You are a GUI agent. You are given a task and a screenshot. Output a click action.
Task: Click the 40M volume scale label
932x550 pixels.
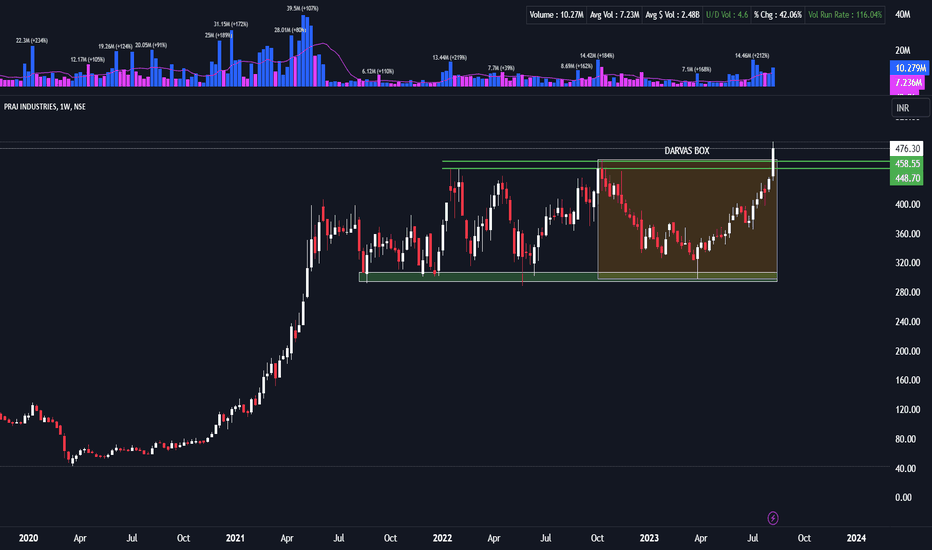pos(903,14)
